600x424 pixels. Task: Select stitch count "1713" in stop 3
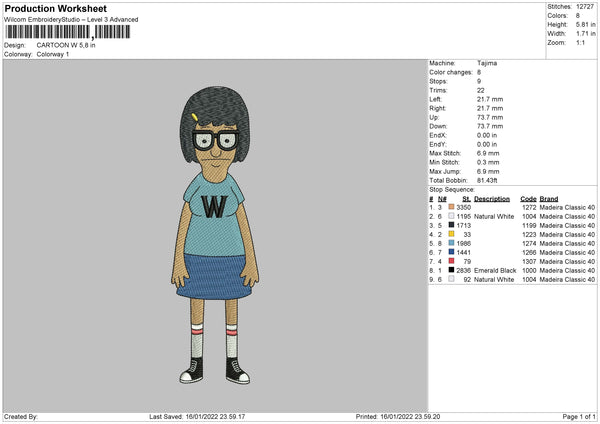463,225
